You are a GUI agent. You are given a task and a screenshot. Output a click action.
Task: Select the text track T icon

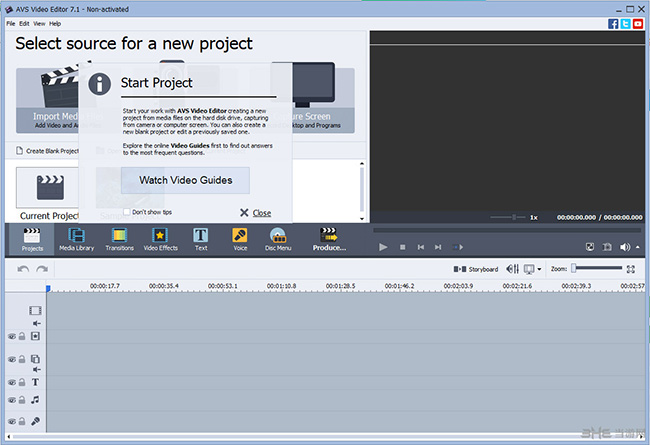35,382
